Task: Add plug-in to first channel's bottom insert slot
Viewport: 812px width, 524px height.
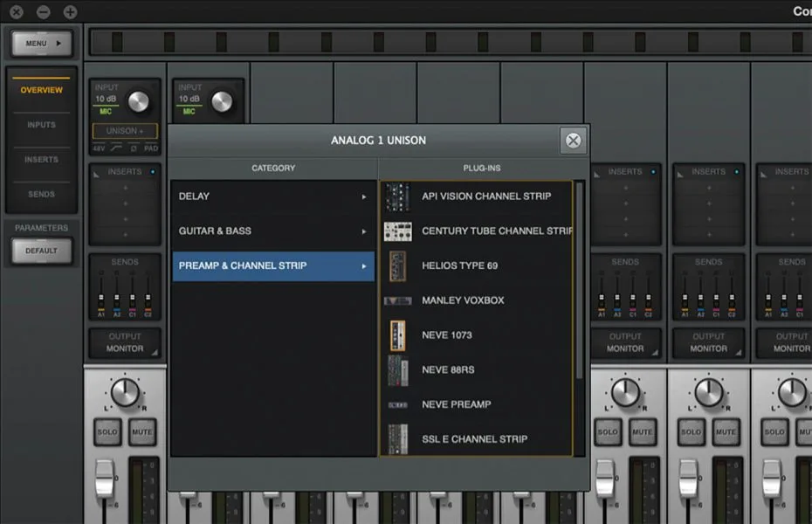Action: 125,235
